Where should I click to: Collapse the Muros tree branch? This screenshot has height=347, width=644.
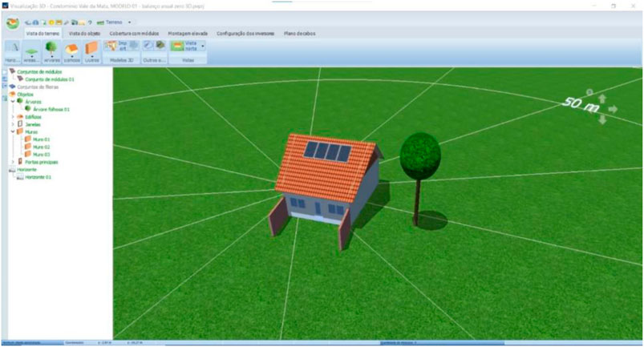point(13,131)
